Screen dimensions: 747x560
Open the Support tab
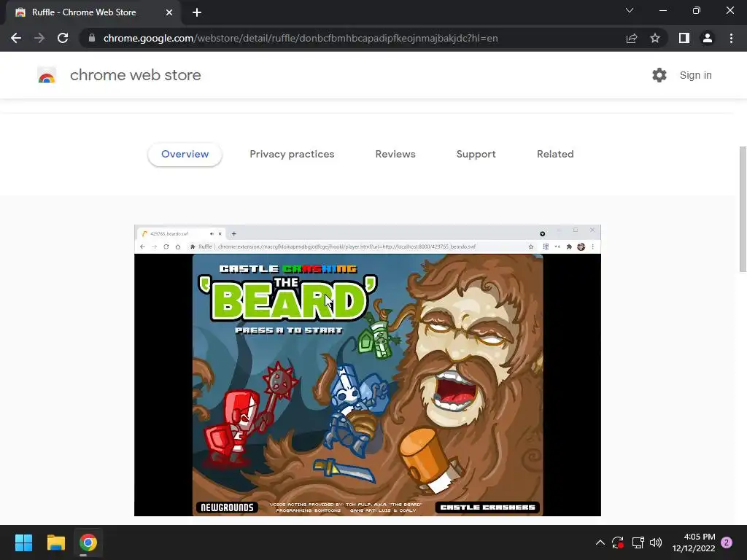pyautogui.click(x=476, y=155)
